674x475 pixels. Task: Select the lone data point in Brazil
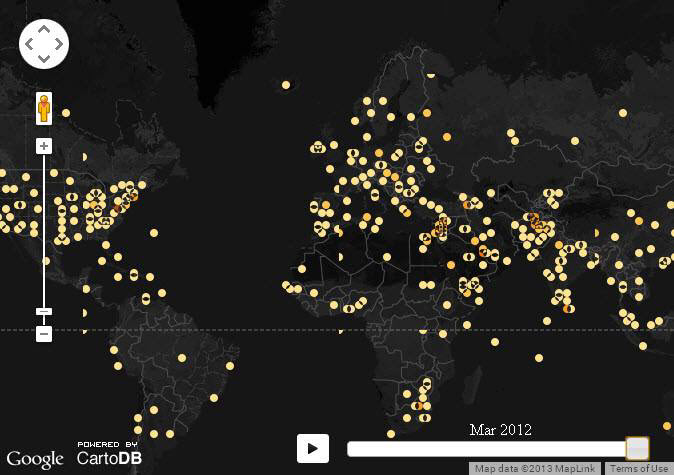[x=182, y=357]
